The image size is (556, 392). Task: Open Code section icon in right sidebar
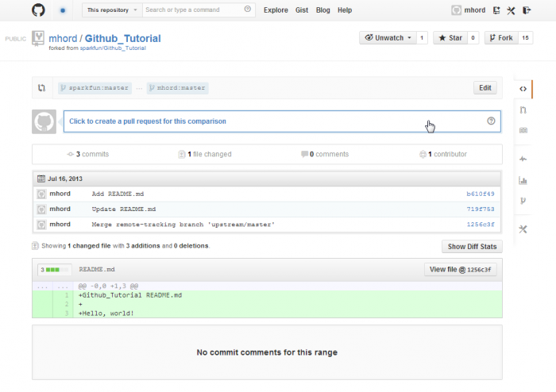click(523, 89)
